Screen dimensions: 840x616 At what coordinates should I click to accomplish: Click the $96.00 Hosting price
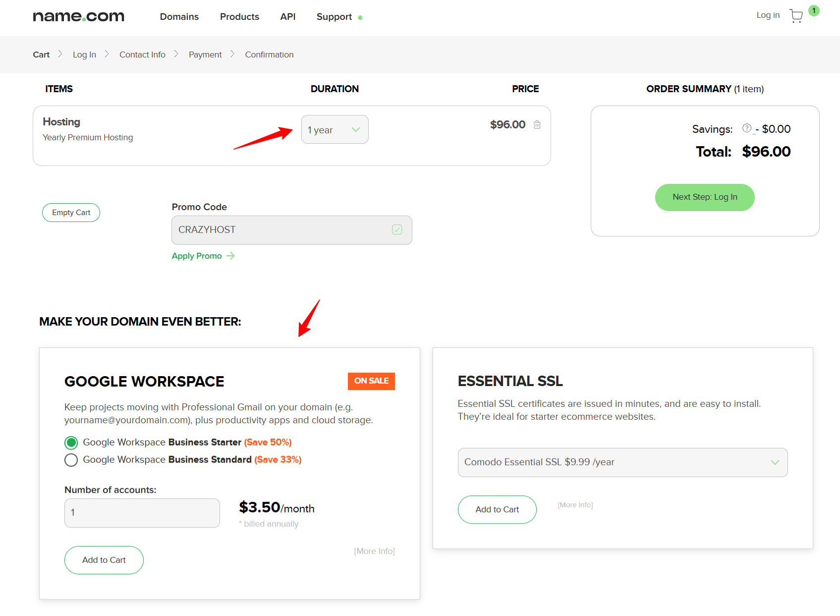[x=507, y=125]
